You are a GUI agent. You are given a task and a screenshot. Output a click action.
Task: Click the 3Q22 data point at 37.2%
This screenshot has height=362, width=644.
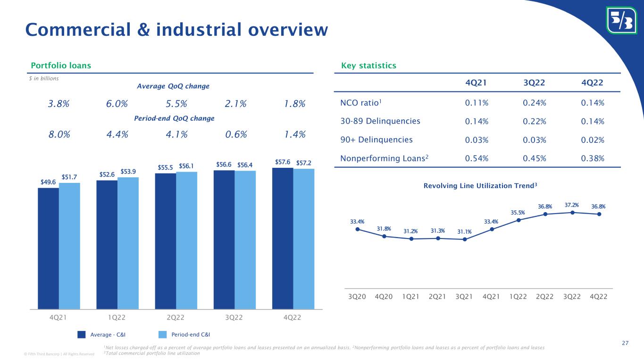572,213
